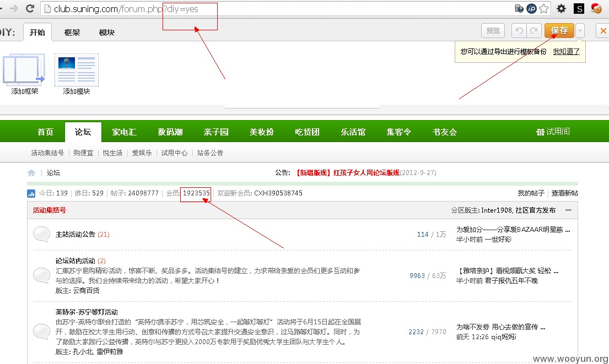This screenshot has height=364, width=609.
Task: Open the 美妆扮 section
Action: coord(262,132)
